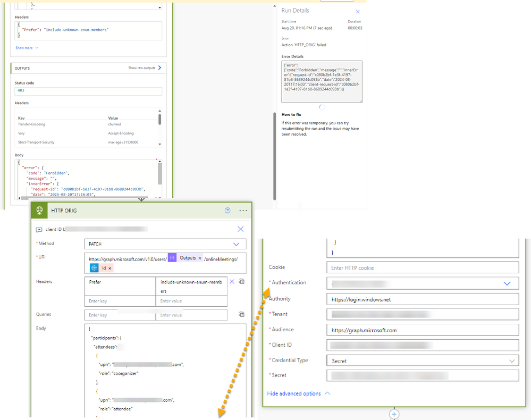Open Show raw outputs
This screenshot has width=531, height=420.
(x=145, y=68)
